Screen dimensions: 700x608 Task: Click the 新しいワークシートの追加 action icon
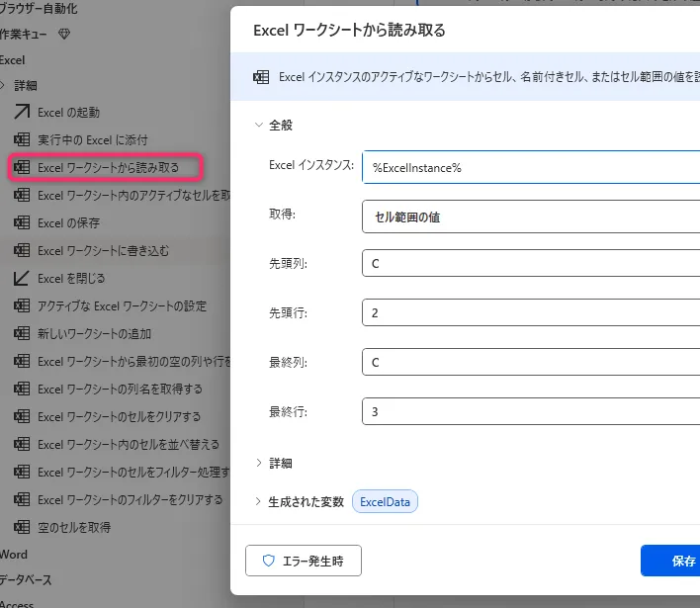click(20, 334)
